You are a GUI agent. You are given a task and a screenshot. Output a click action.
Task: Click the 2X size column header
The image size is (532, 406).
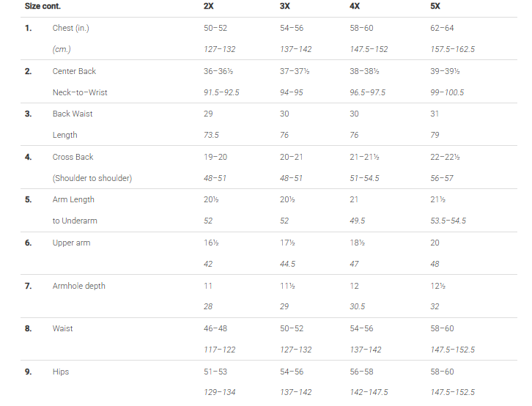click(208, 6)
